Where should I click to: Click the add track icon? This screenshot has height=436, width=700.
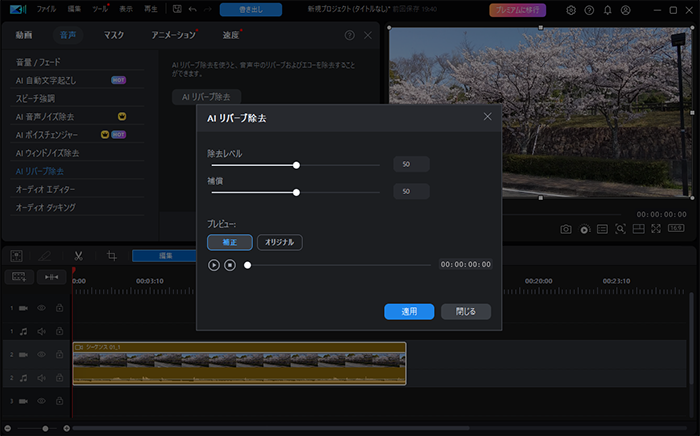click(19, 277)
